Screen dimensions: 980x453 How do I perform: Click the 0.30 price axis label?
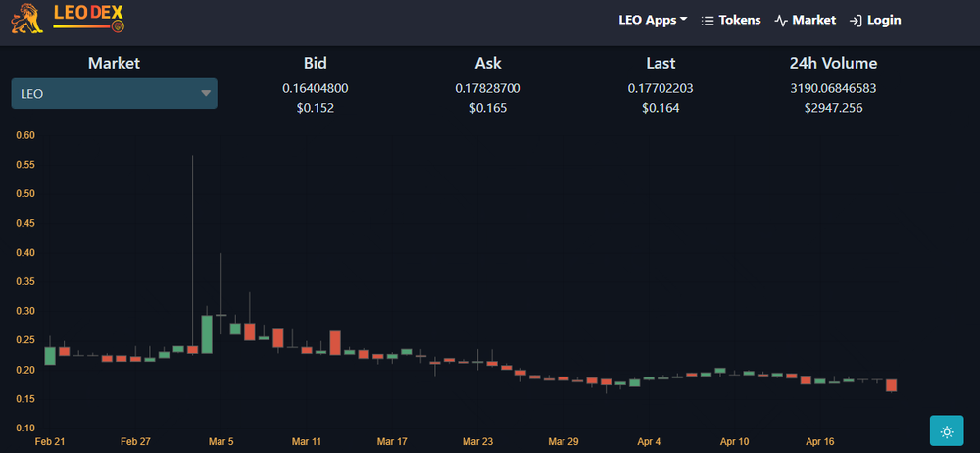(x=24, y=311)
